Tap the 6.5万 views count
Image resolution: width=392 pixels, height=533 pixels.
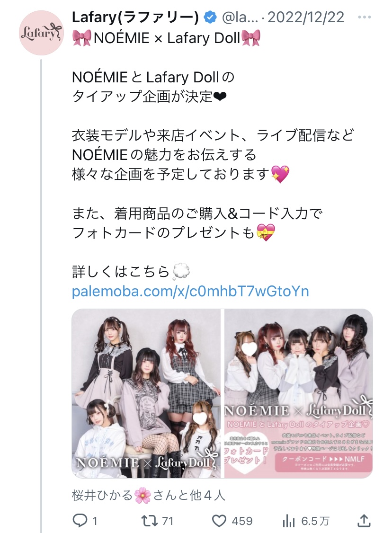(315, 521)
